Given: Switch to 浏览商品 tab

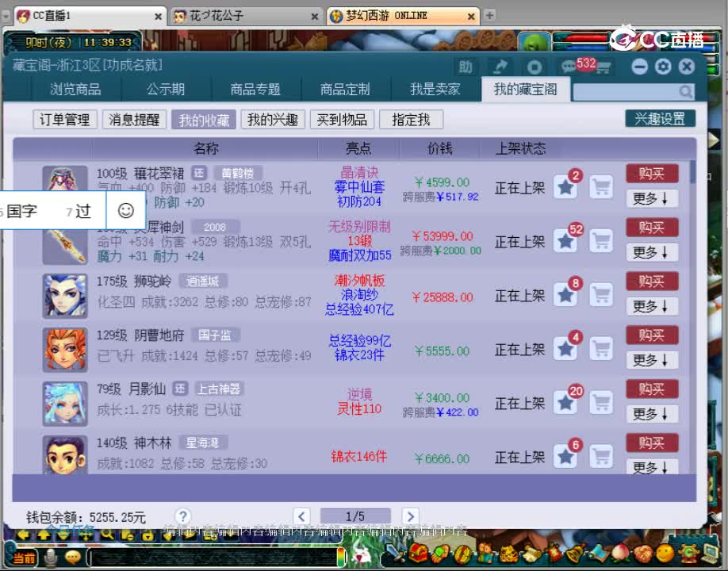Looking at the screenshot, I should (75, 90).
